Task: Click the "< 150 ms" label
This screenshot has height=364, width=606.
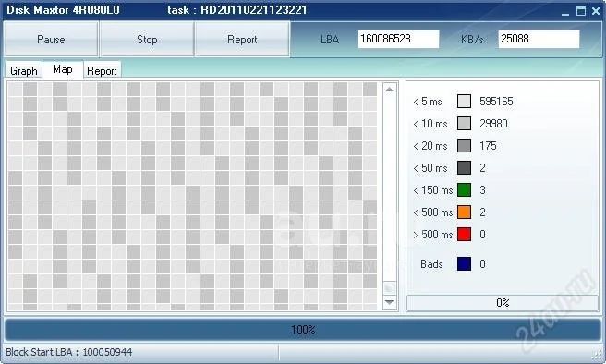Action: pos(433,190)
